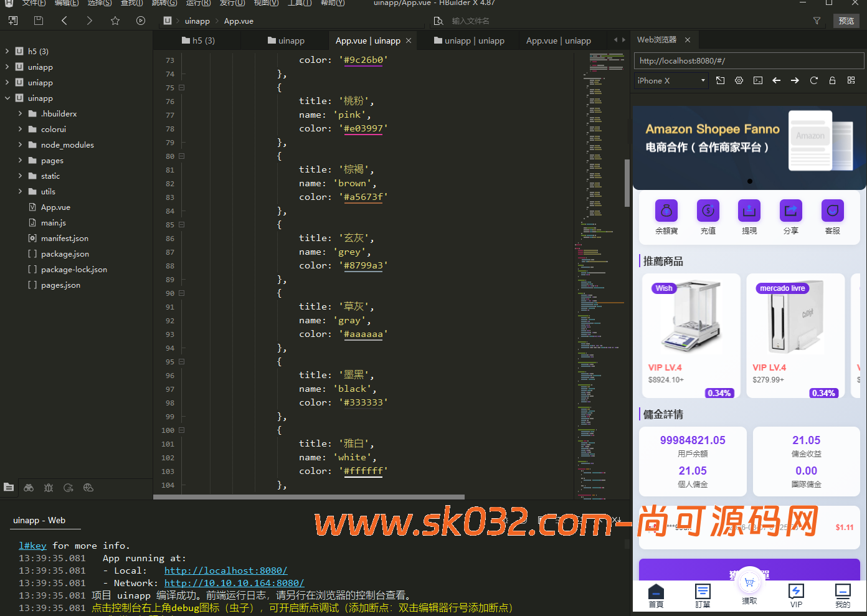Open browser settings gear icon
The height and width of the screenshot is (616, 867).
[739, 80]
